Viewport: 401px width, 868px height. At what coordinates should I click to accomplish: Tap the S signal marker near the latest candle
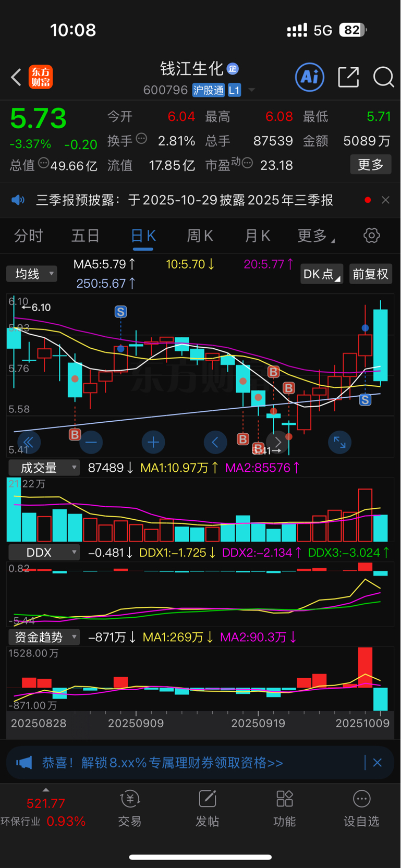(x=365, y=400)
